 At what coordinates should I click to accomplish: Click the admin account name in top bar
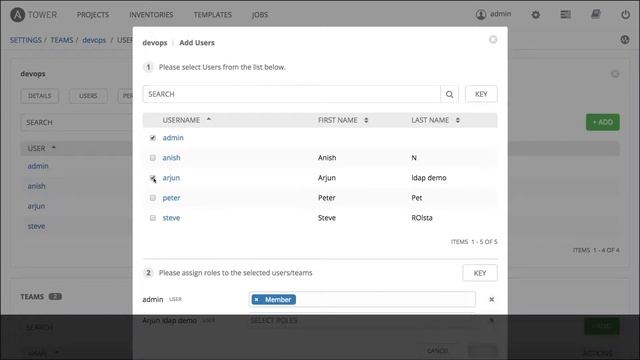tap(500, 14)
